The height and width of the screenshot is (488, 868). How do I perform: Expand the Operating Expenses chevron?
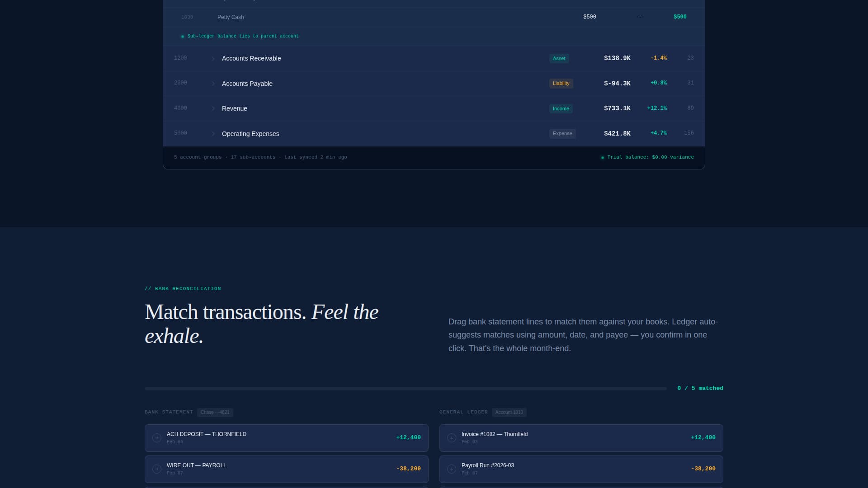(213, 134)
